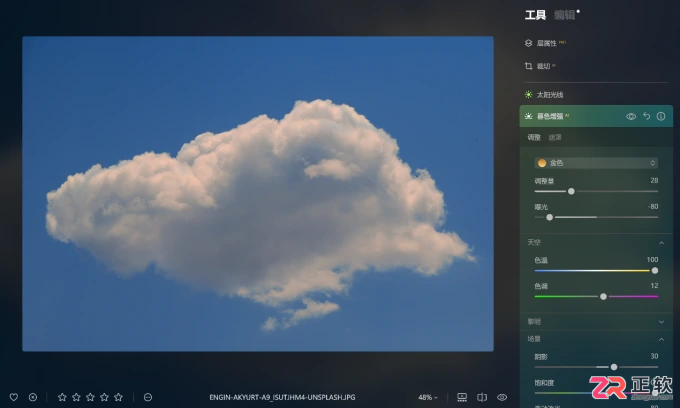Expand the 黎明 section
The height and width of the screenshot is (408, 680).
[x=661, y=322]
